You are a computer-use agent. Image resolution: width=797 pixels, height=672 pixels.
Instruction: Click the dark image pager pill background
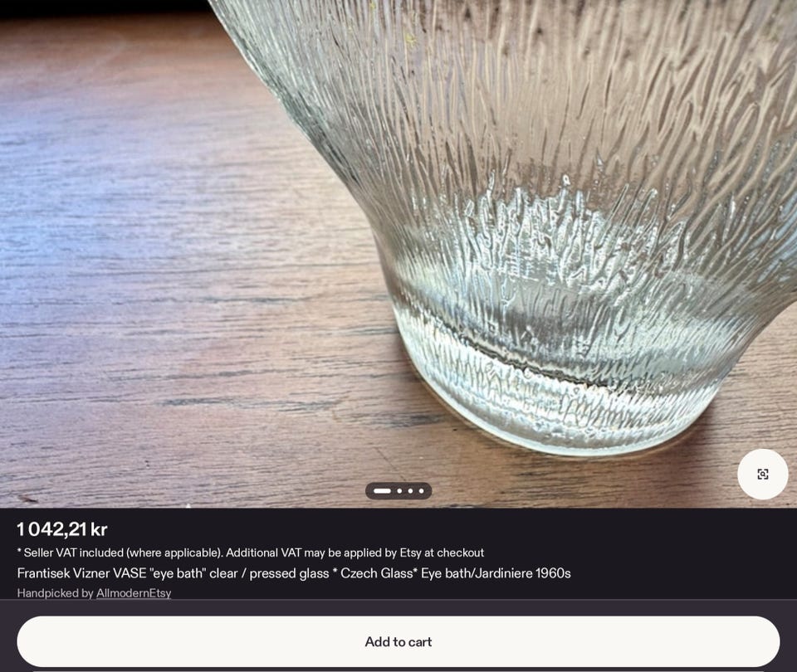(x=398, y=490)
